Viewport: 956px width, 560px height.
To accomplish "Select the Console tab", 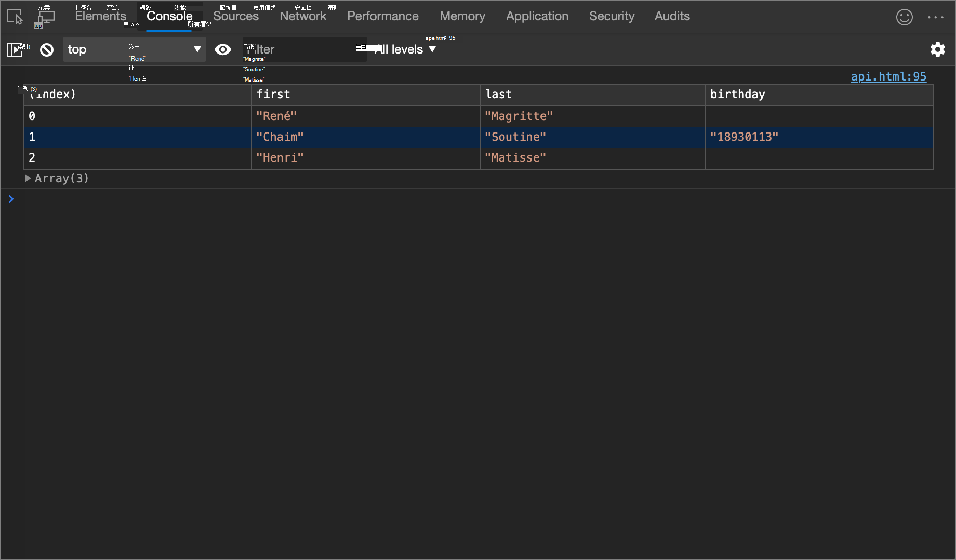I will pos(169,16).
